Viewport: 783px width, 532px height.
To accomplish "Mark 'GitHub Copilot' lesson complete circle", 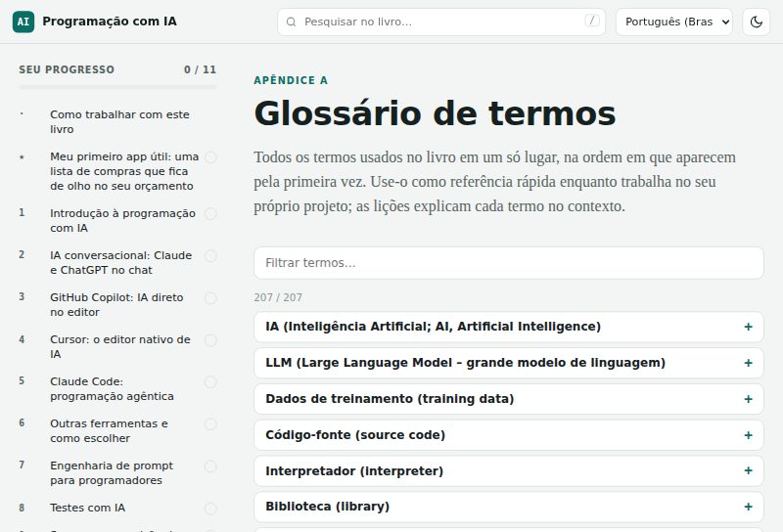I will coord(210,298).
